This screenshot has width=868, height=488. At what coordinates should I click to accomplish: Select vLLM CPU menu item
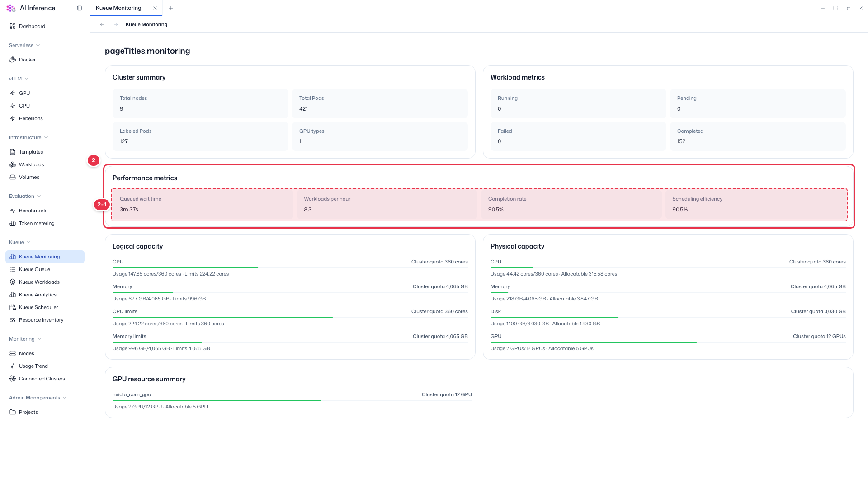click(45, 106)
